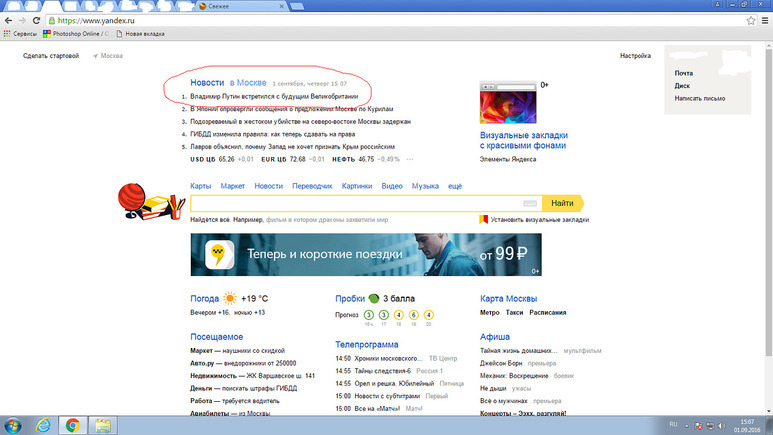This screenshot has width=773, height=435.
Task: Open Новости tab above the search box
Action: coord(269,186)
